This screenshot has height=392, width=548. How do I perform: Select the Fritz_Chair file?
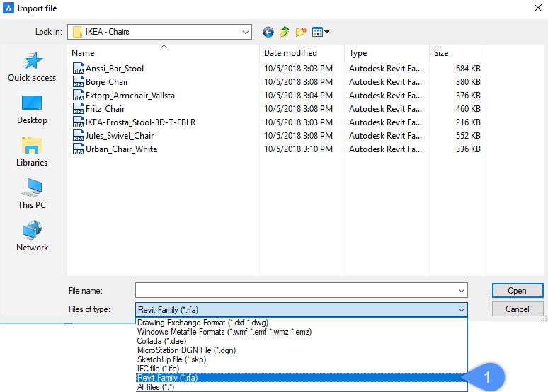(105, 109)
